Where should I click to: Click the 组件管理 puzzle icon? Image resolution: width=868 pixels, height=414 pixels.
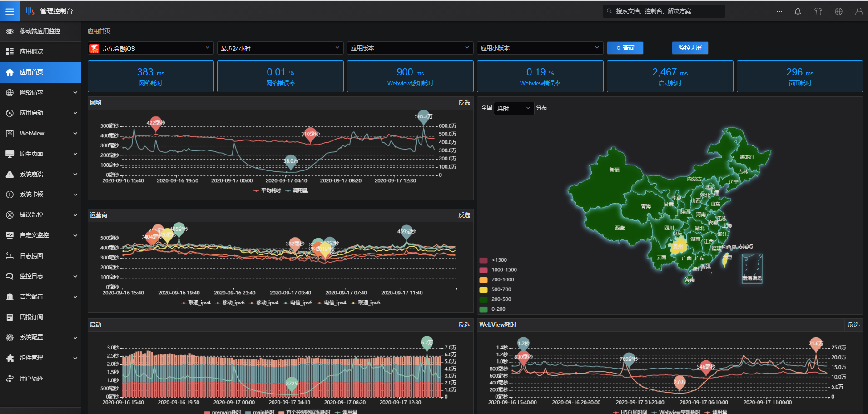tap(10, 358)
